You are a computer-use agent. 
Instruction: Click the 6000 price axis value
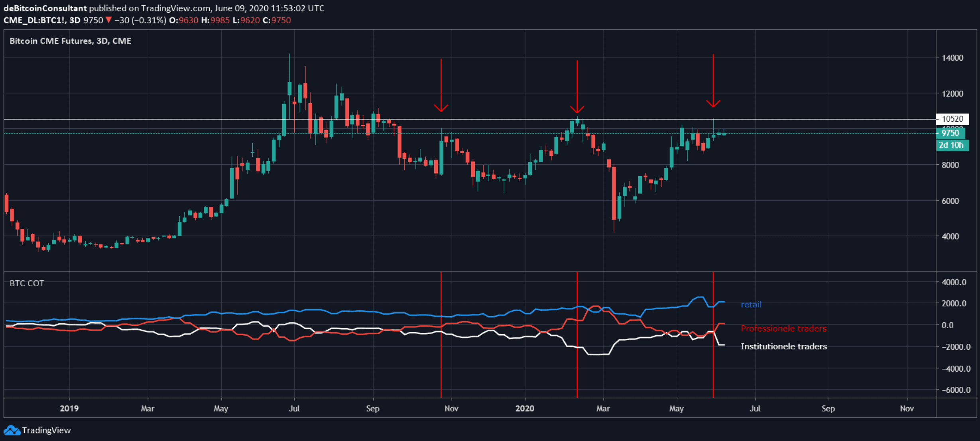coord(950,201)
